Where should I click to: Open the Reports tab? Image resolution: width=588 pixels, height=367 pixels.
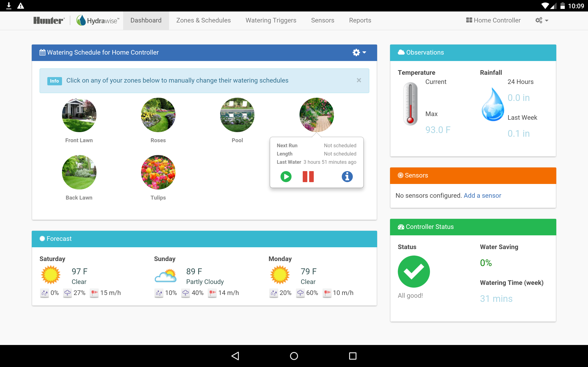pos(360,20)
